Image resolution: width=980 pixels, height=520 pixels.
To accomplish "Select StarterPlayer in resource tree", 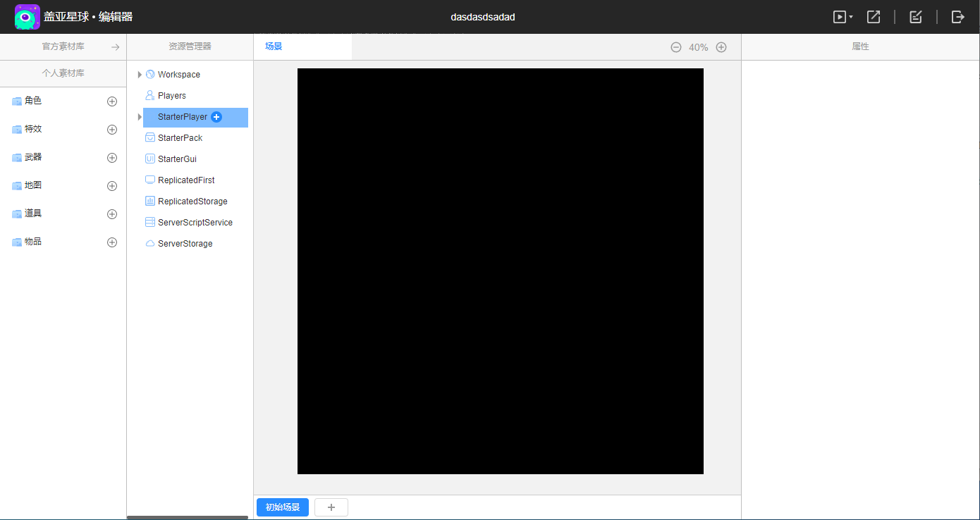I will pyautogui.click(x=183, y=117).
